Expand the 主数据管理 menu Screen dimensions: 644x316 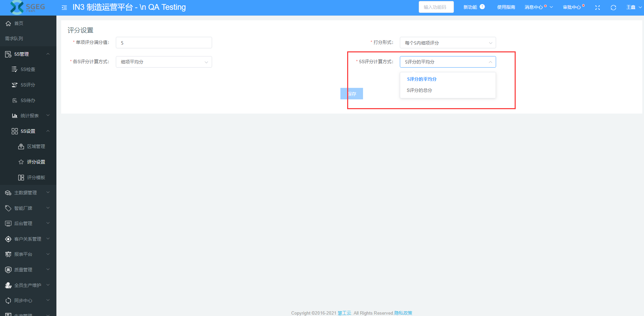click(26, 193)
